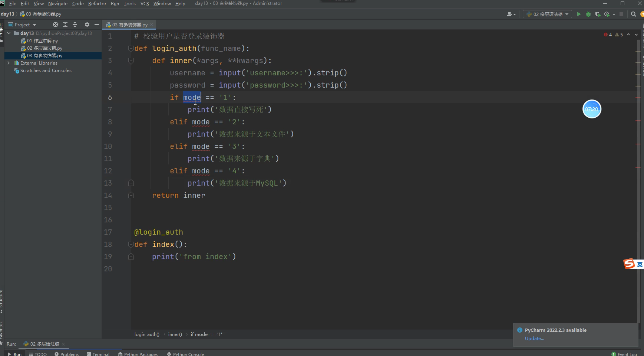Click the login_auth() breadcrumb

[147, 334]
